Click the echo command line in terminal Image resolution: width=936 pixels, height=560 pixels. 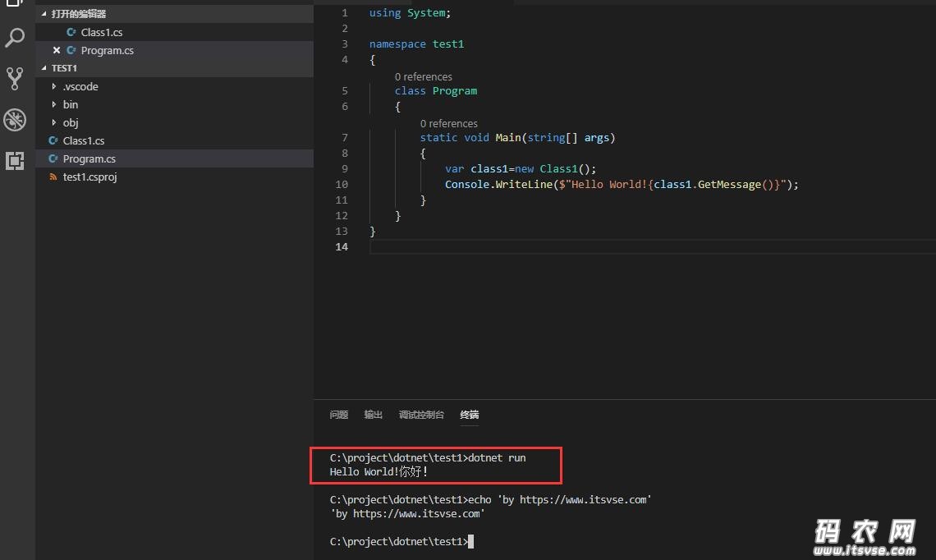[490, 500]
